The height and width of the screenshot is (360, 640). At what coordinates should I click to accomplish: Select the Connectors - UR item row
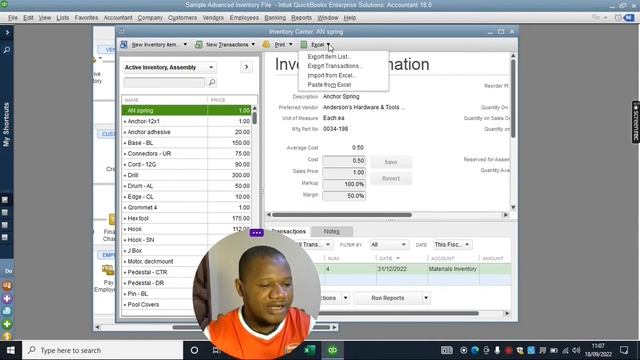pos(187,153)
